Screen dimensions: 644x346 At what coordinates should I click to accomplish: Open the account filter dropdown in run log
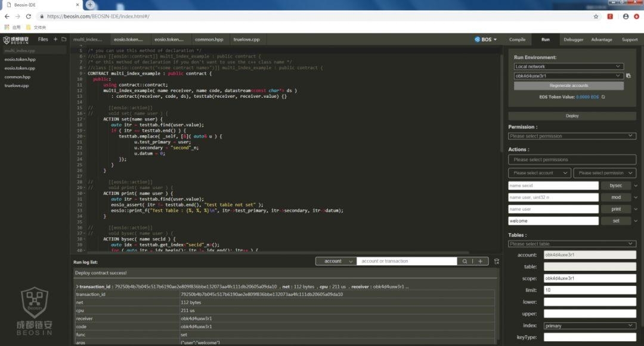pyautogui.click(x=336, y=261)
